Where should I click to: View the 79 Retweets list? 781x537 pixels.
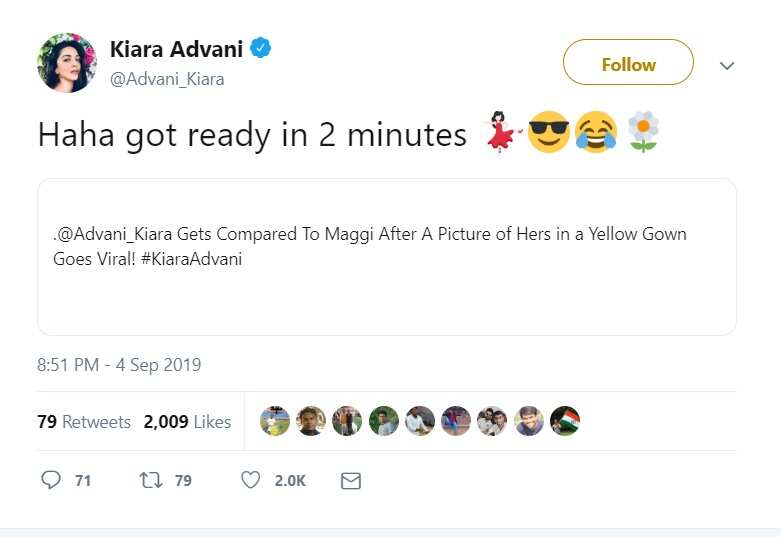(x=84, y=422)
